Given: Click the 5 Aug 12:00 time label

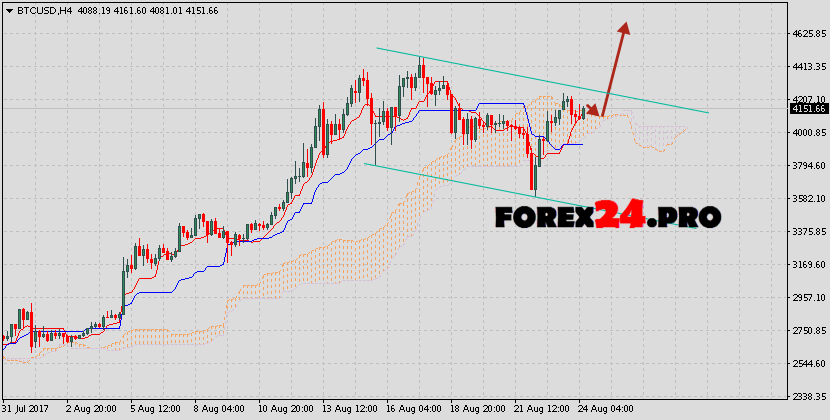Looking at the screenshot, I should coord(155,410).
